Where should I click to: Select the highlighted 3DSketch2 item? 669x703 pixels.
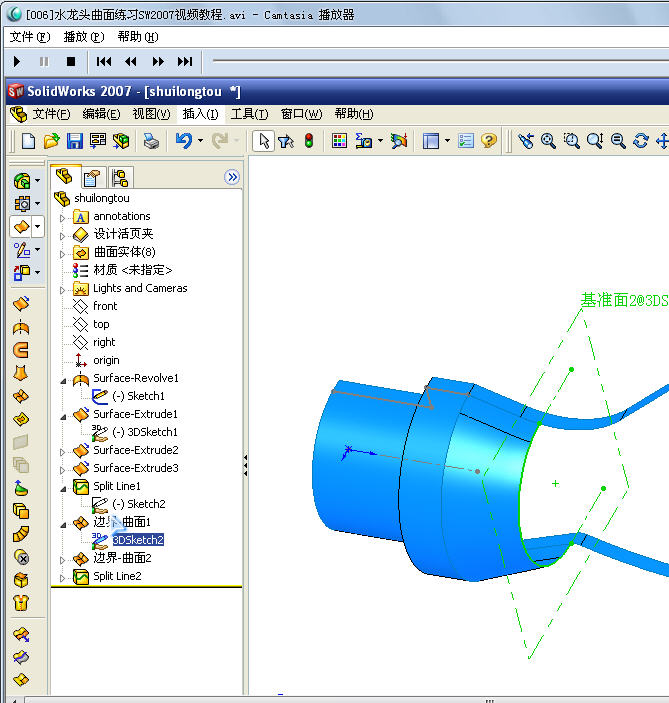138,540
